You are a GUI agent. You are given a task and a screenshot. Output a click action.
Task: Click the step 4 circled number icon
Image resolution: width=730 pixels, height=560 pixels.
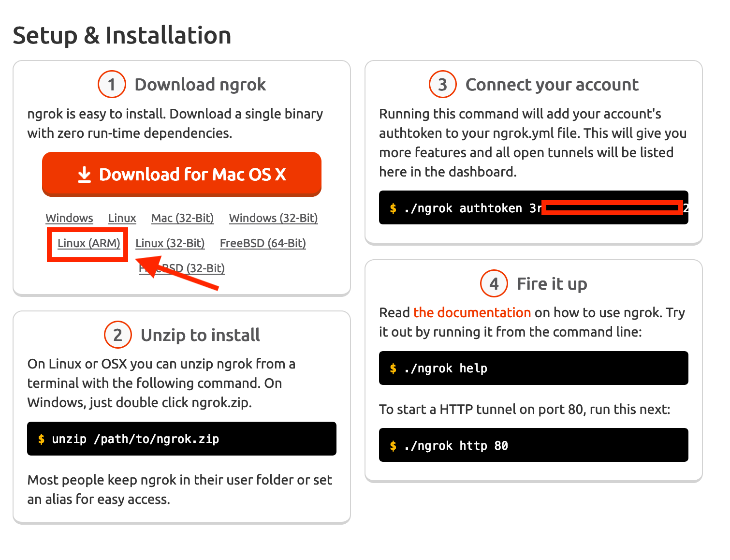click(494, 283)
